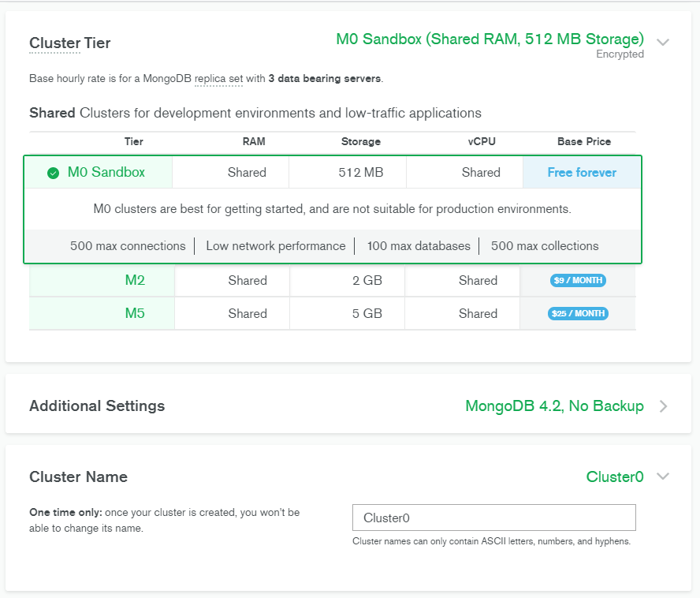Screen dimensions: 700x598
Task: Expand Additional Settings with right chevron
Action: click(664, 406)
